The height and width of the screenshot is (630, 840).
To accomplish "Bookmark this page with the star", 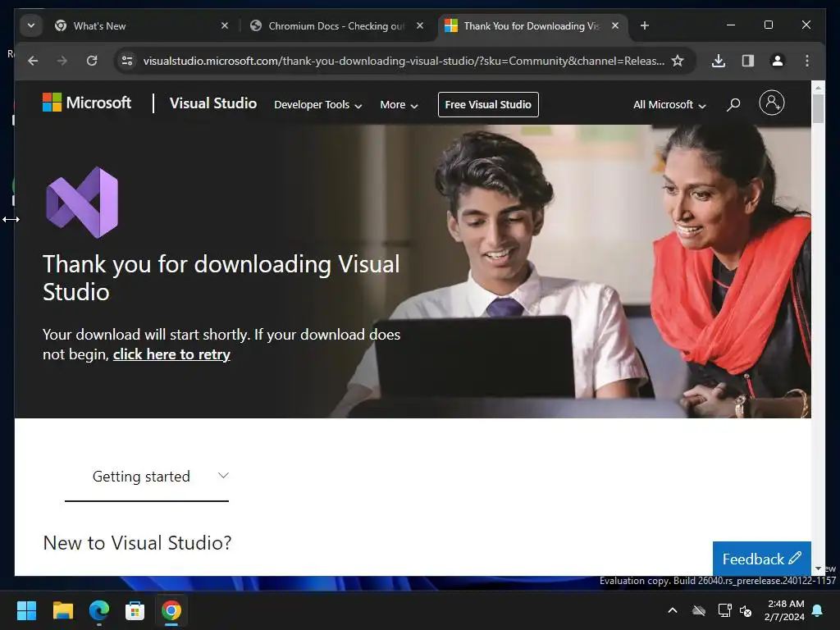I will pos(678,61).
